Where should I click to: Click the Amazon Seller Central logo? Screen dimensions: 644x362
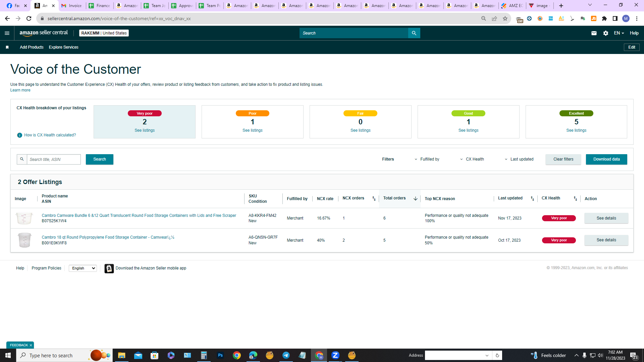pyautogui.click(x=44, y=33)
